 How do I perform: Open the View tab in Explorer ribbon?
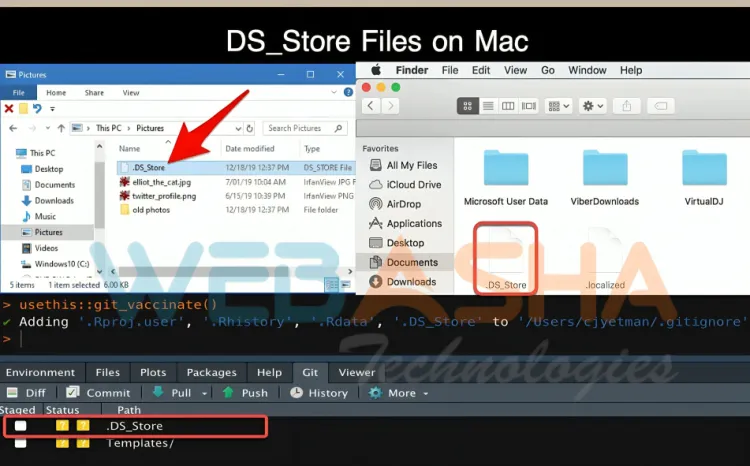pos(131,92)
